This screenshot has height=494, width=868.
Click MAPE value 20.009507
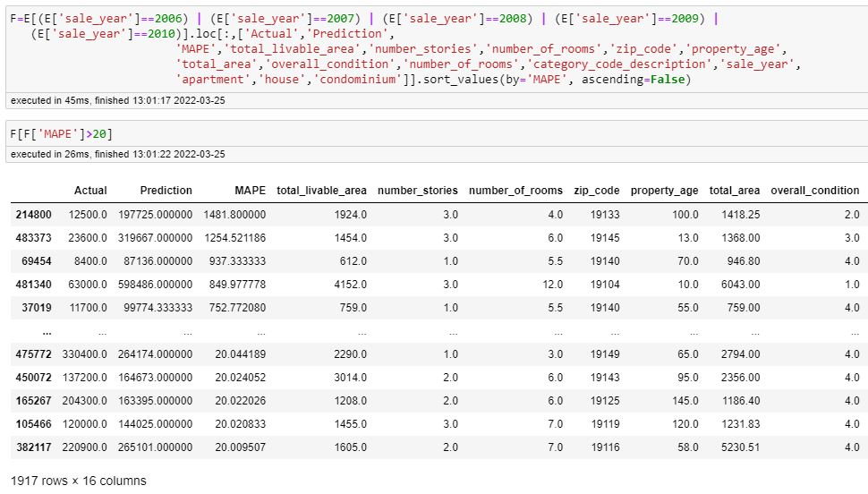(240, 447)
